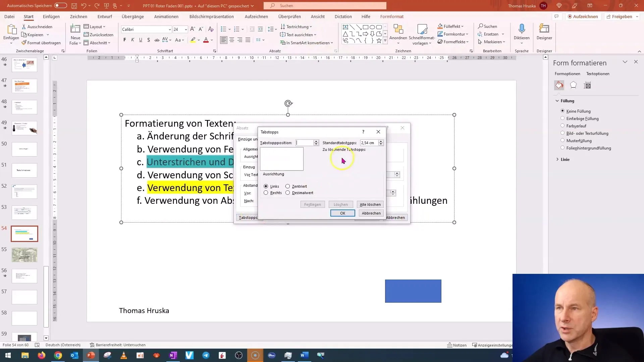Open Effects pentagon icon in format pane

[573, 85]
